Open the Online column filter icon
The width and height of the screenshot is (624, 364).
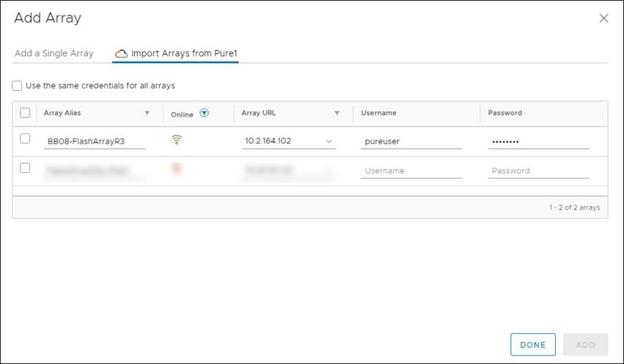(204, 113)
